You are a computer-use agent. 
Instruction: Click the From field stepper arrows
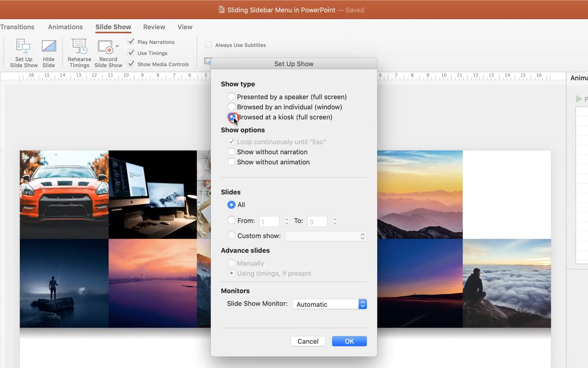(287, 221)
